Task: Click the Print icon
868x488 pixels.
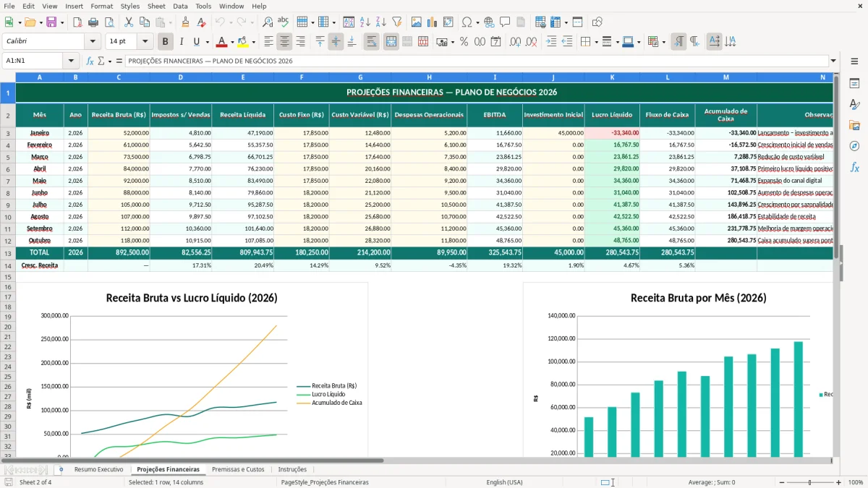Action: [x=93, y=22]
